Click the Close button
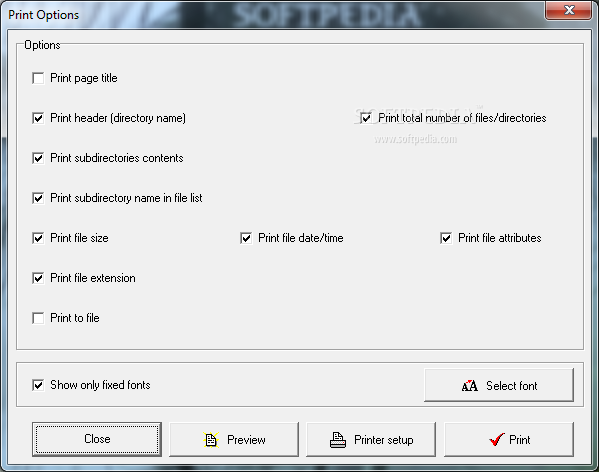 (x=97, y=439)
